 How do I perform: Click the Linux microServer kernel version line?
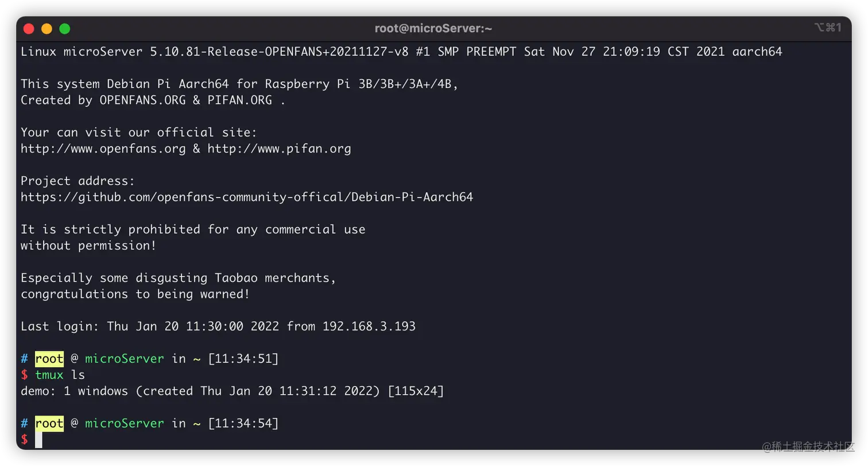coord(401,52)
